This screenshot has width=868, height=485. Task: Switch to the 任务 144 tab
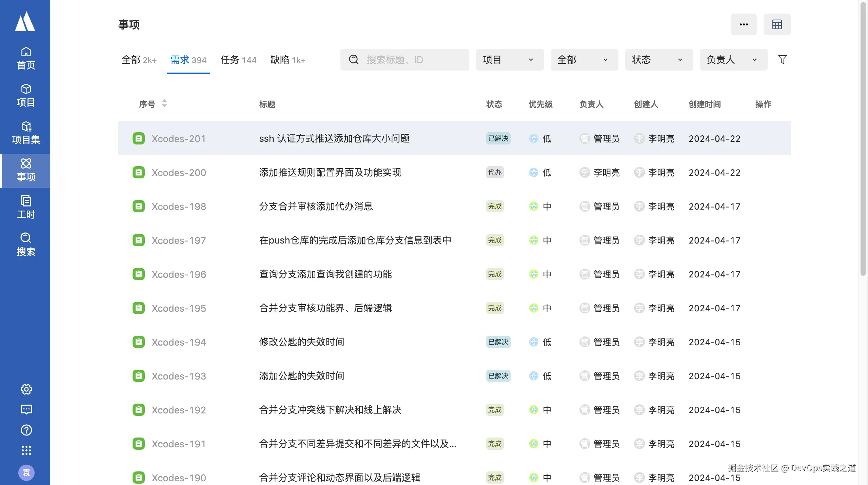pos(238,60)
